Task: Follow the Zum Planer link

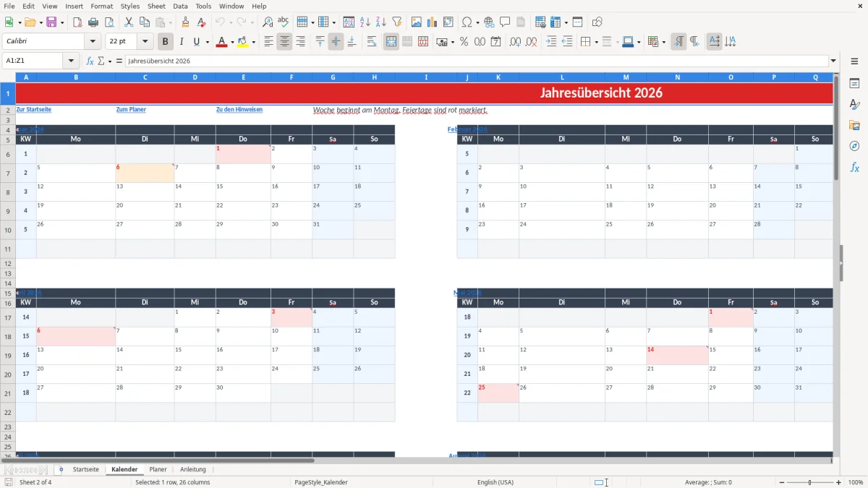Action: [131, 109]
